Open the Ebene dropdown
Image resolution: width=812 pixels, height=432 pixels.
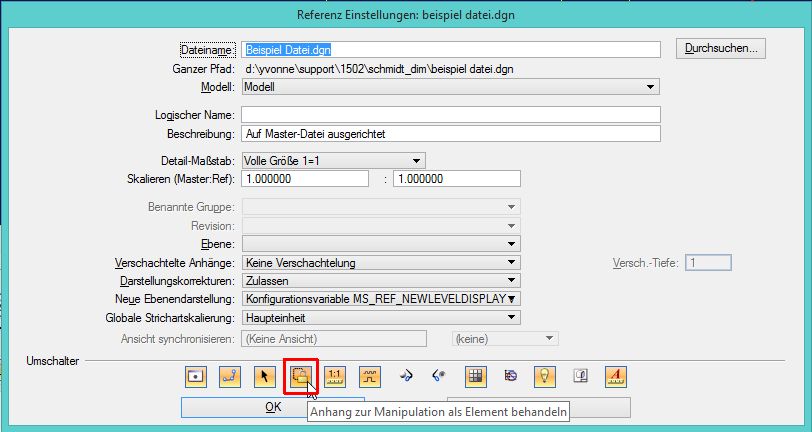(381, 243)
